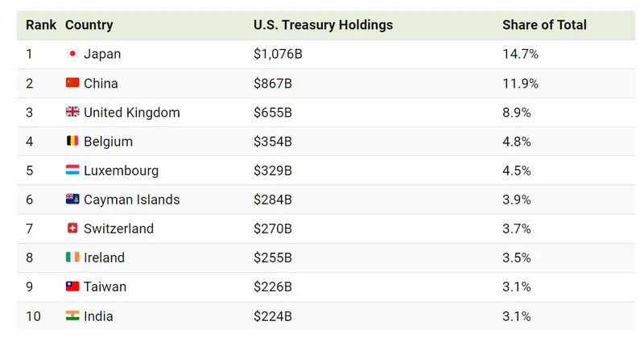Click the U.S. Treasury Holdings header
This screenshot has width=644, height=338.
click(323, 25)
